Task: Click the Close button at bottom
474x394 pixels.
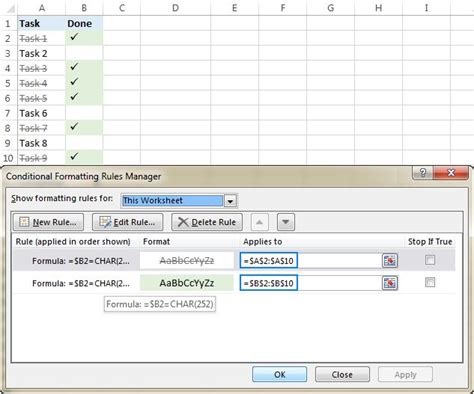Action: [342, 374]
